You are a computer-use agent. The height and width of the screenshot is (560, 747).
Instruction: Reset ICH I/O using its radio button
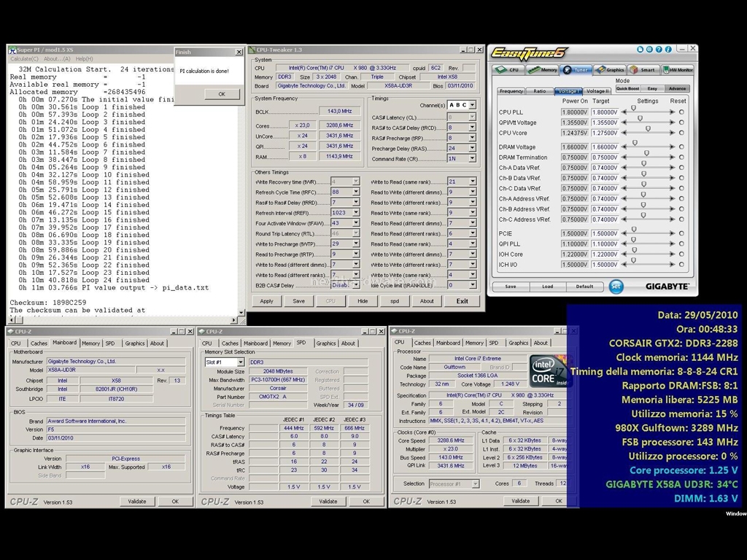tap(682, 265)
